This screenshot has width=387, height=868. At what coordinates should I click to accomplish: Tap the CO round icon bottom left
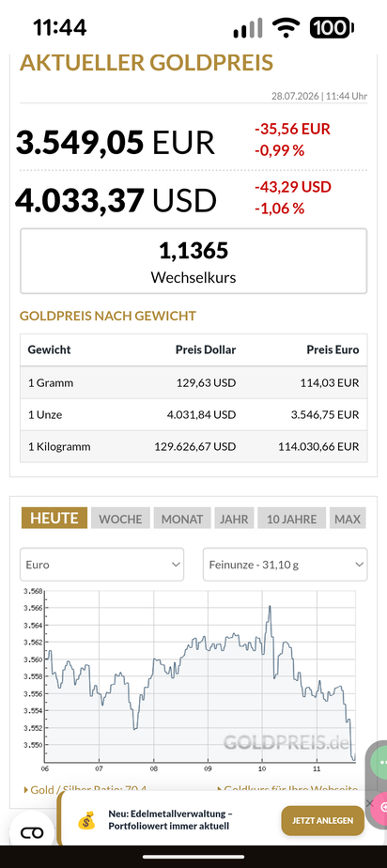click(x=32, y=832)
